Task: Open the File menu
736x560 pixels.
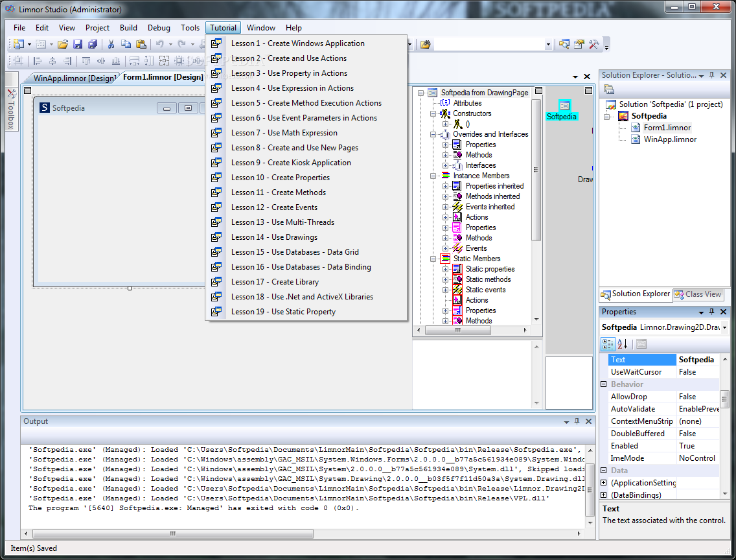Action: [x=19, y=28]
